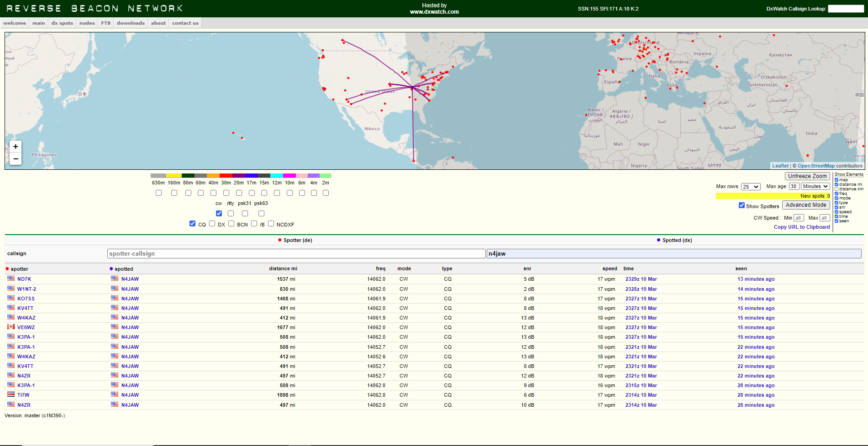
Task: Open the contact us tab
Action: (x=185, y=23)
